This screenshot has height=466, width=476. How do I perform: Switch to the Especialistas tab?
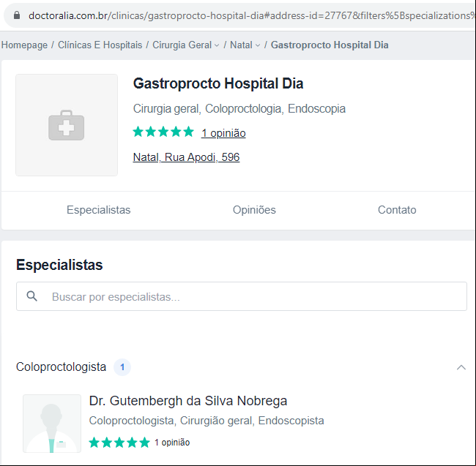[98, 210]
